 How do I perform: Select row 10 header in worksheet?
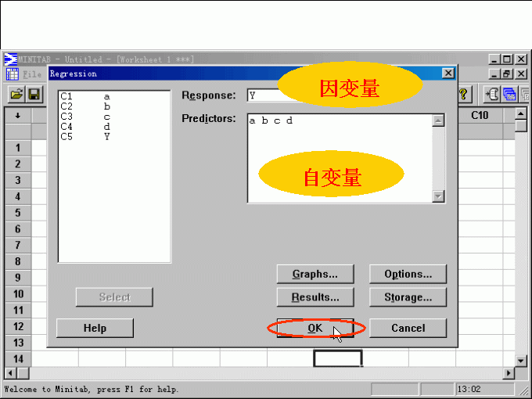pyautogui.click(x=18, y=294)
